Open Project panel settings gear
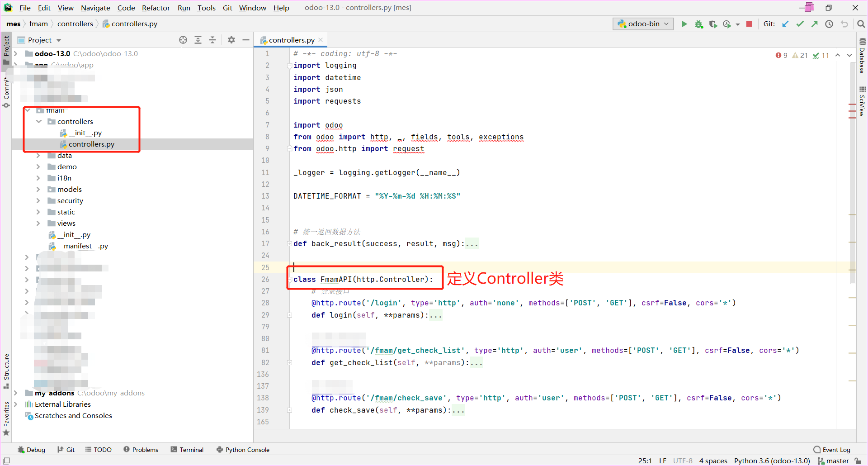 click(x=231, y=40)
